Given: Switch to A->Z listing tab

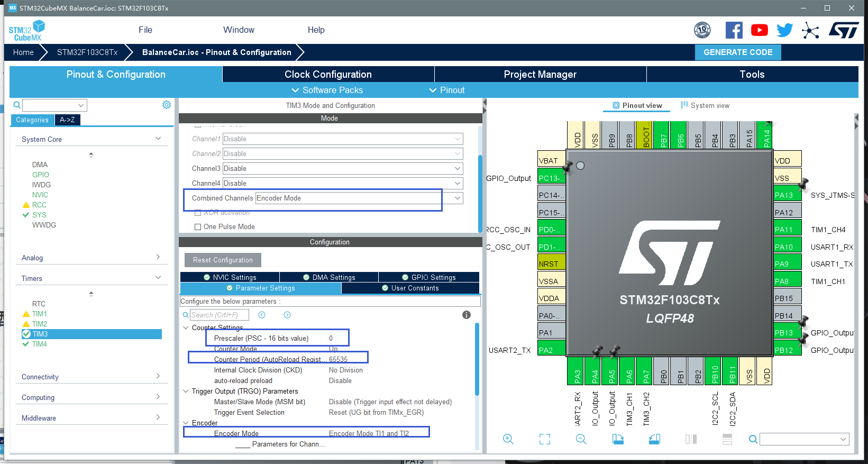Looking at the screenshot, I should 67,120.
